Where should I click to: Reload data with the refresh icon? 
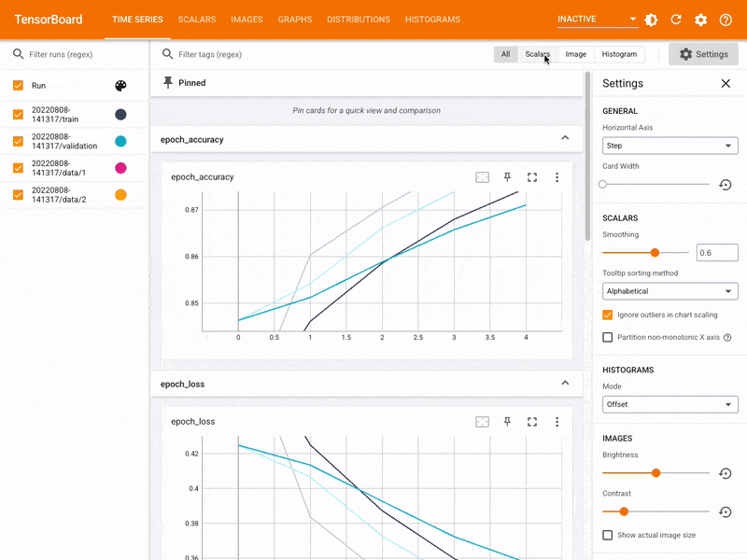676,20
